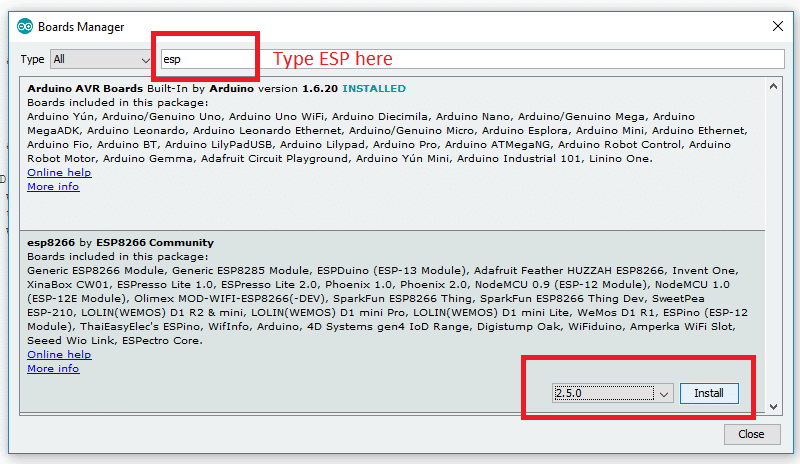Click Install for the esp8266 package
The image size is (800, 464).
click(x=709, y=393)
